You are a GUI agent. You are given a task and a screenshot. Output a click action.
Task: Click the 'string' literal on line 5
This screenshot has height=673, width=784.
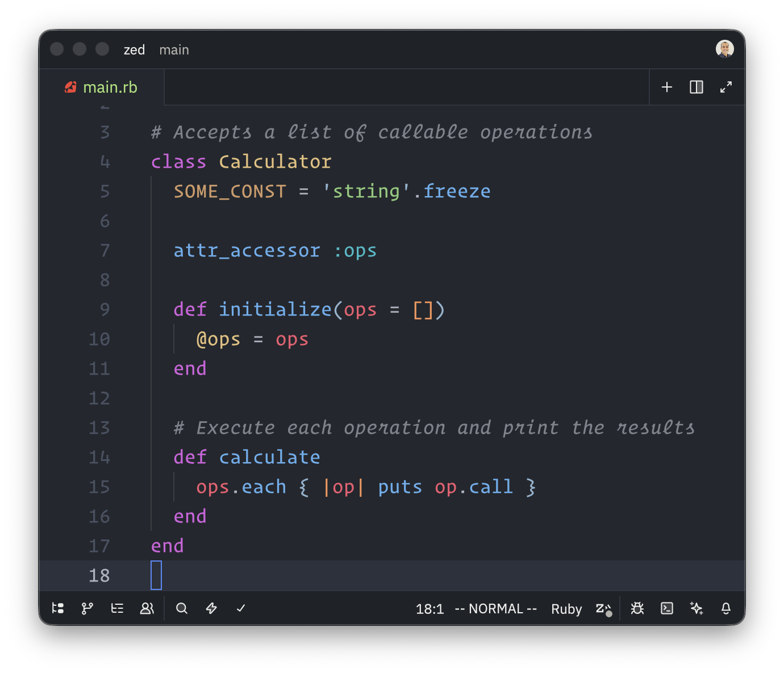click(366, 191)
